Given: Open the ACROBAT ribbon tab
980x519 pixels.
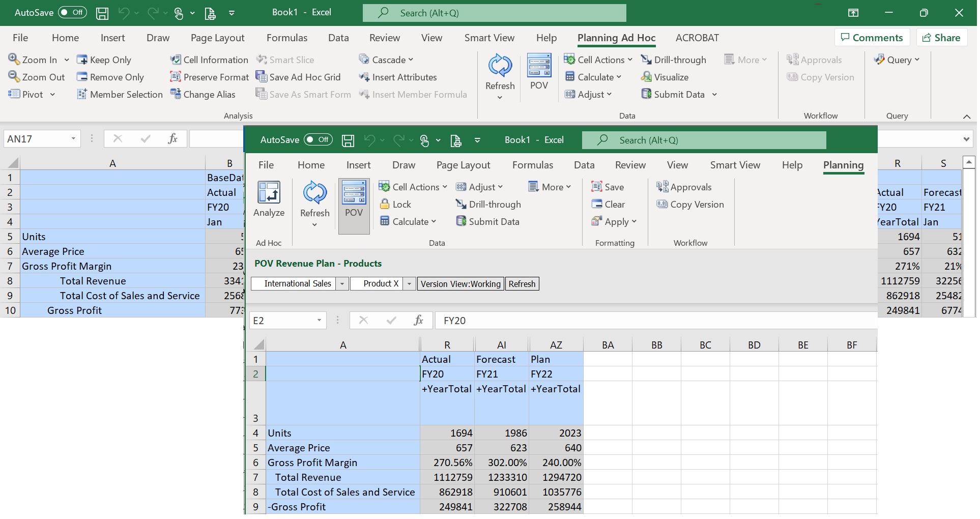Looking at the screenshot, I should click(x=698, y=38).
